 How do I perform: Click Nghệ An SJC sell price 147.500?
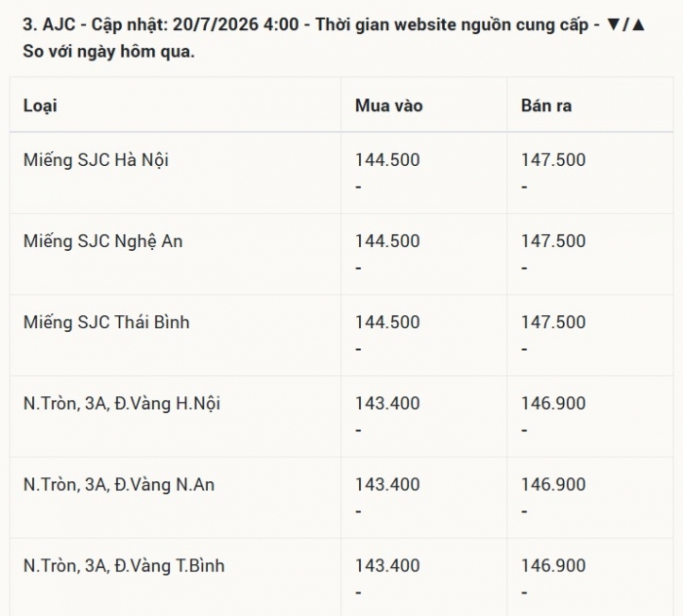[x=553, y=241]
